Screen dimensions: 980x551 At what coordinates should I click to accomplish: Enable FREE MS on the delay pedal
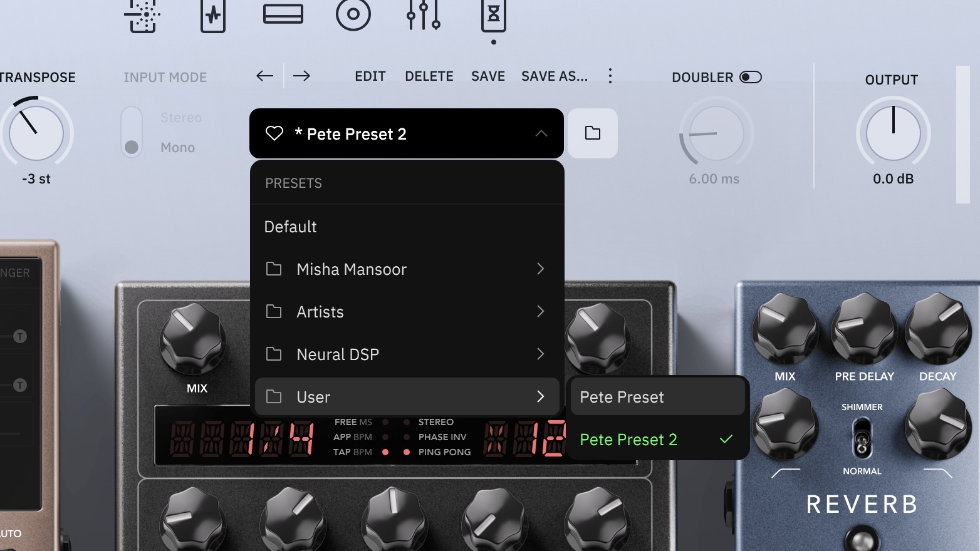(385, 422)
